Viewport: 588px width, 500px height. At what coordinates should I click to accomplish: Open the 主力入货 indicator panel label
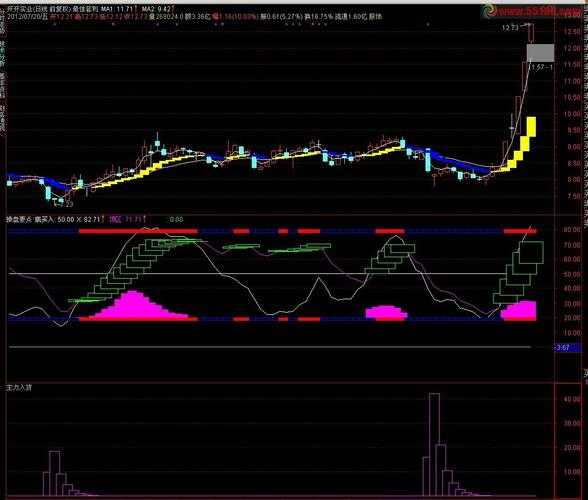(19, 387)
